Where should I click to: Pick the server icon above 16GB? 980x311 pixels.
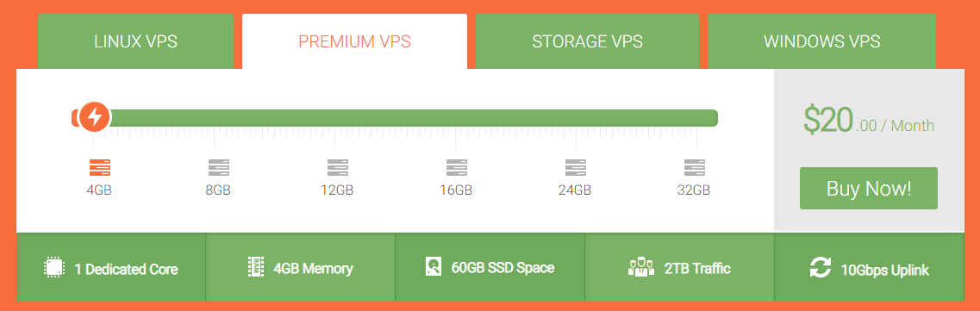pos(456,167)
